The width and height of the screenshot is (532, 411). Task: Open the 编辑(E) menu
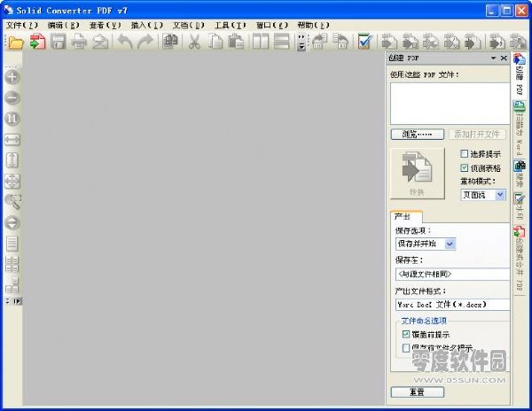[x=64, y=25]
